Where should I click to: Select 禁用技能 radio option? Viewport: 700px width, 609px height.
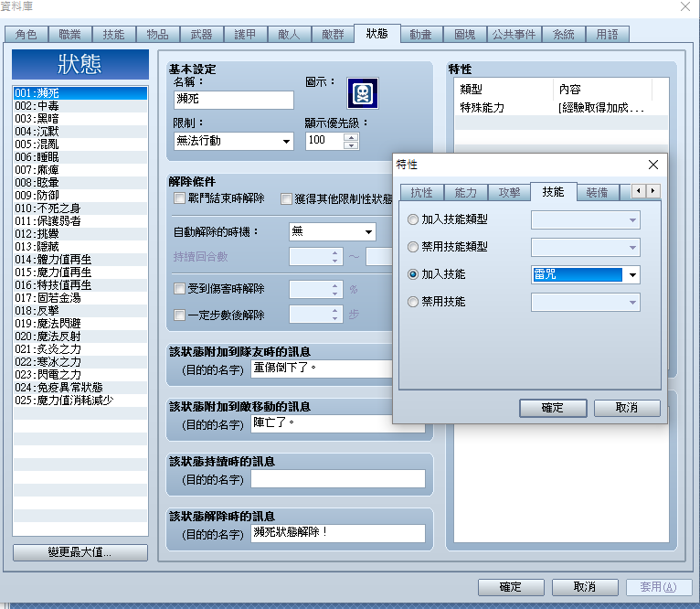[413, 302]
